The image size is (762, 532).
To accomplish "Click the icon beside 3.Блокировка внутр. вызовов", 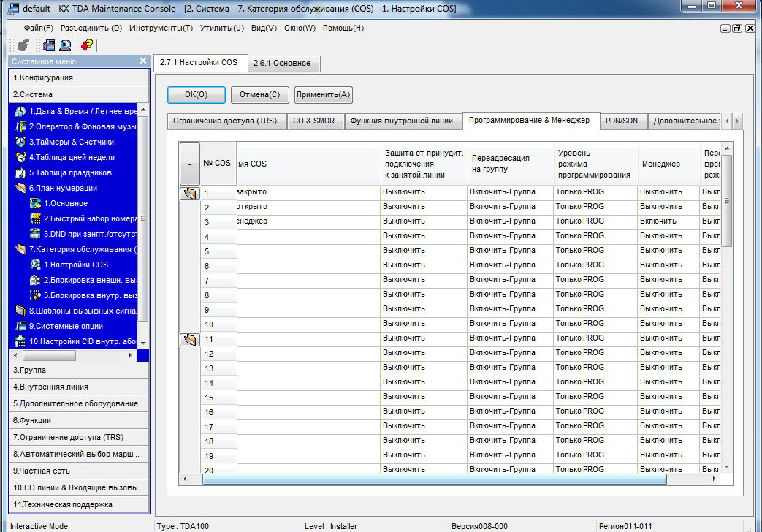I will (36, 295).
